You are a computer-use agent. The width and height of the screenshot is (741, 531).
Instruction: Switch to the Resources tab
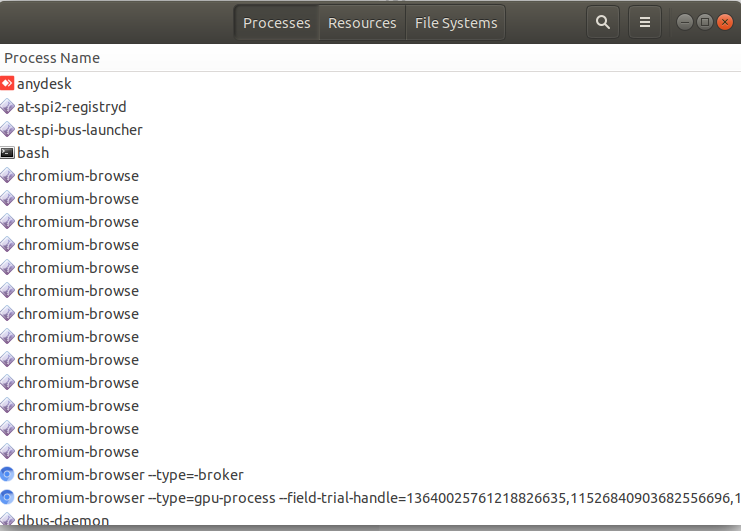362,23
